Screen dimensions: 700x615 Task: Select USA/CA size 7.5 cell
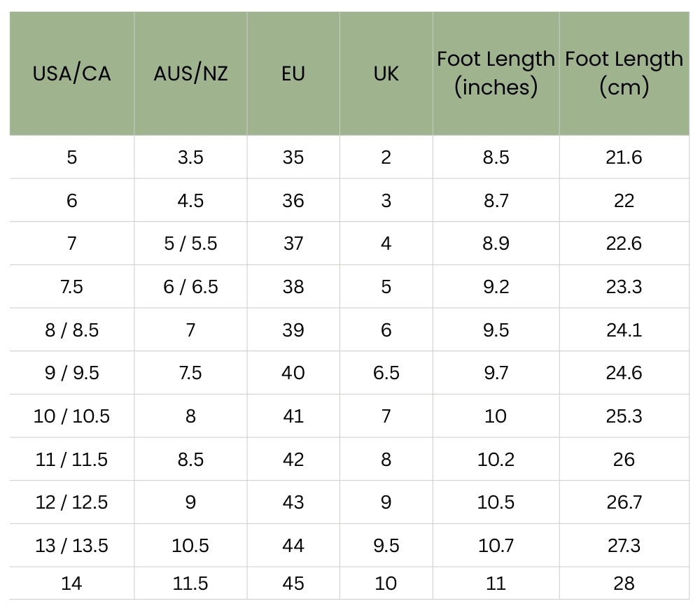click(x=71, y=287)
